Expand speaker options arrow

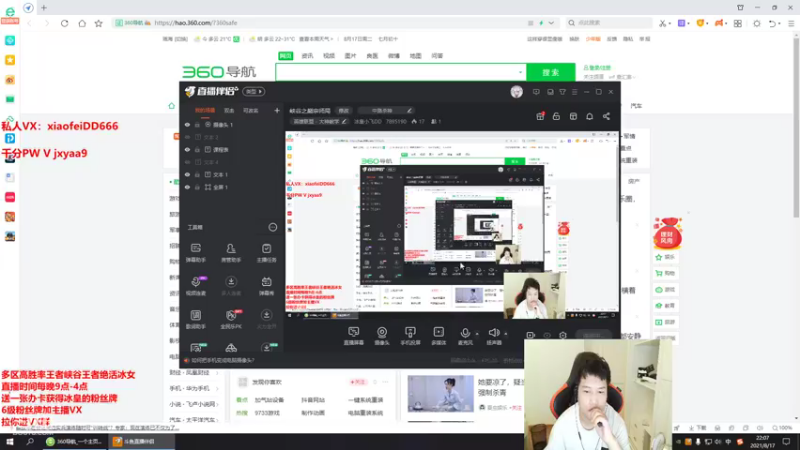click(x=506, y=334)
